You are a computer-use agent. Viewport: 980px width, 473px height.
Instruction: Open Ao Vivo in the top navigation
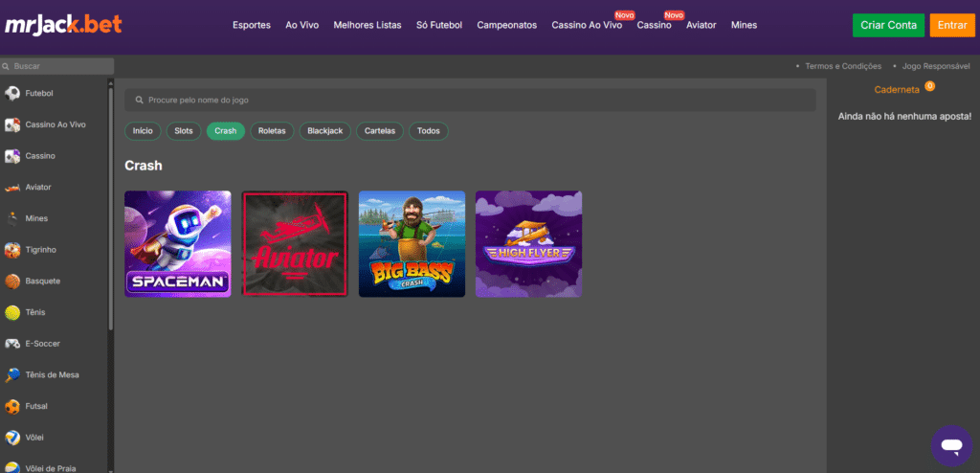pyautogui.click(x=301, y=25)
